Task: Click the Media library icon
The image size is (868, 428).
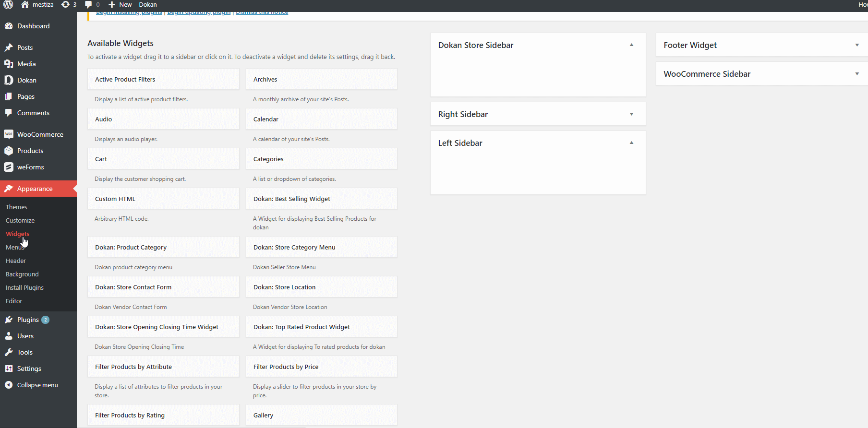Action: [x=9, y=64]
